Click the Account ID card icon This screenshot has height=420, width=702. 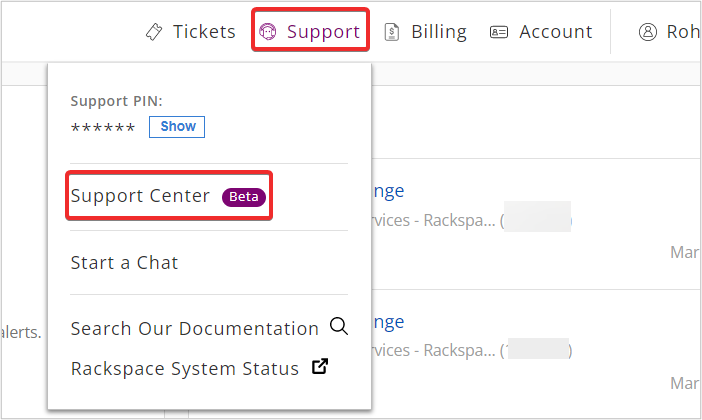(499, 32)
